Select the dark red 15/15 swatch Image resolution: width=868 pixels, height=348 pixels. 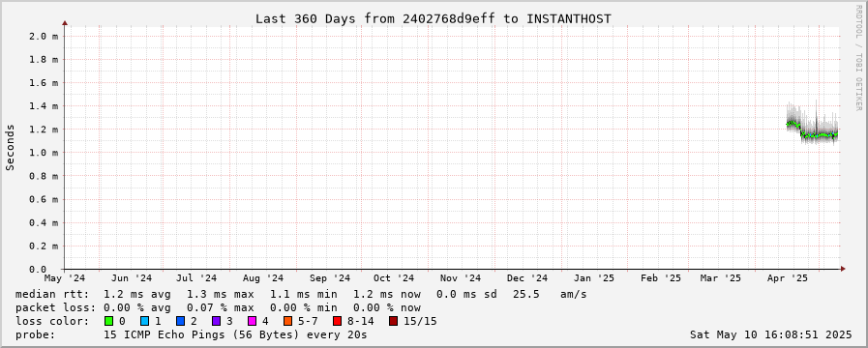(393, 321)
